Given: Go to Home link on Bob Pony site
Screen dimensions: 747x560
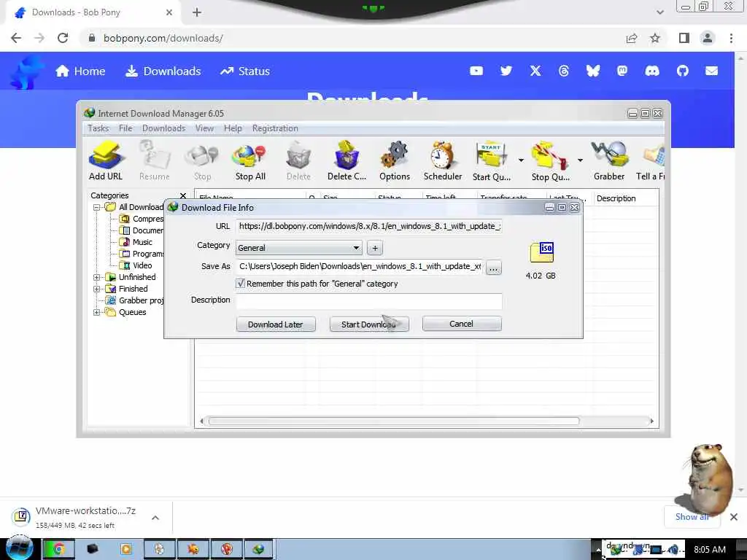Looking at the screenshot, I should point(80,71).
